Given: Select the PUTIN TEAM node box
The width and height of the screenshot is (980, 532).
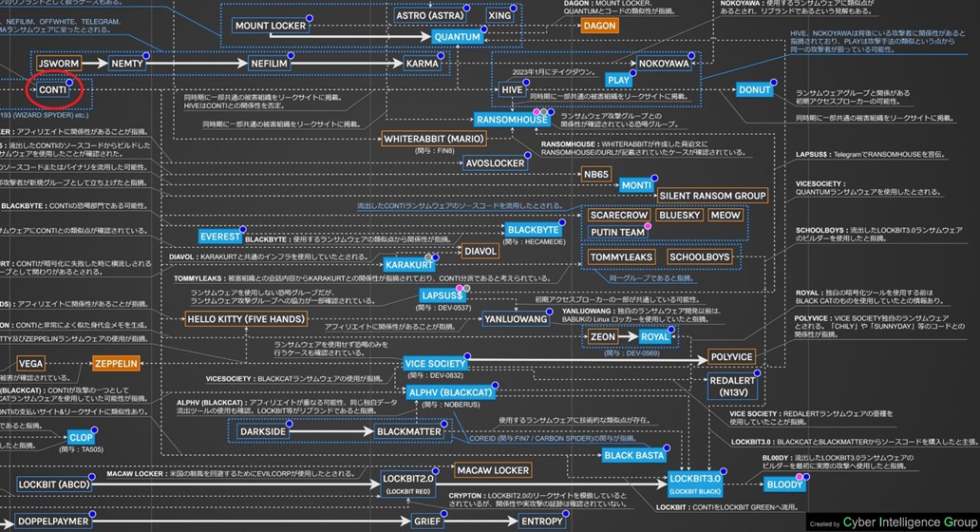Looking at the screenshot, I should click(x=617, y=232).
